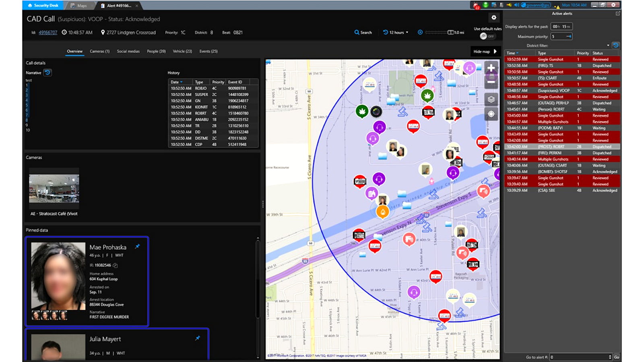Viewport: 644px width, 362px height.
Task: Pop out the Active alerts panel
Action: (618, 14)
